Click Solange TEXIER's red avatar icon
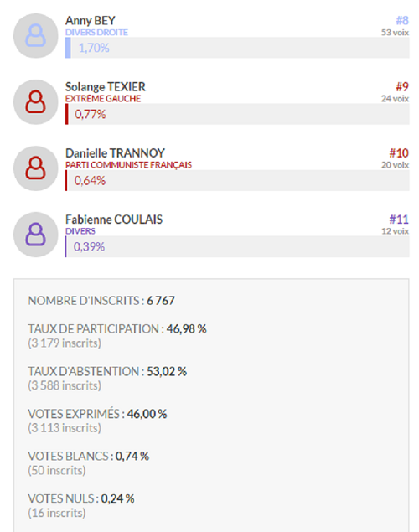The width and height of the screenshot is (419, 532). click(36, 101)
